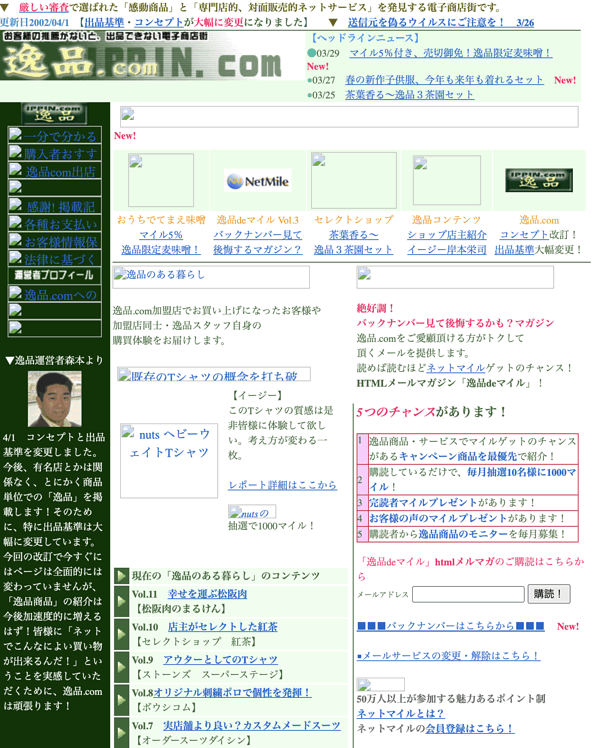Viewport: 600px width, 748px height.
Task: Click the 購読！ subscribe button
Action: tap(548, 594)
